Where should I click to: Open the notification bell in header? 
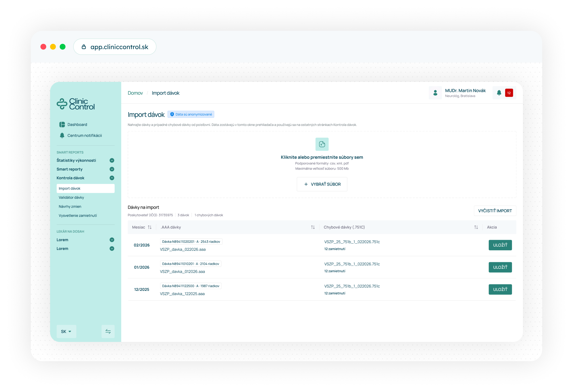(x=499, y=93)
